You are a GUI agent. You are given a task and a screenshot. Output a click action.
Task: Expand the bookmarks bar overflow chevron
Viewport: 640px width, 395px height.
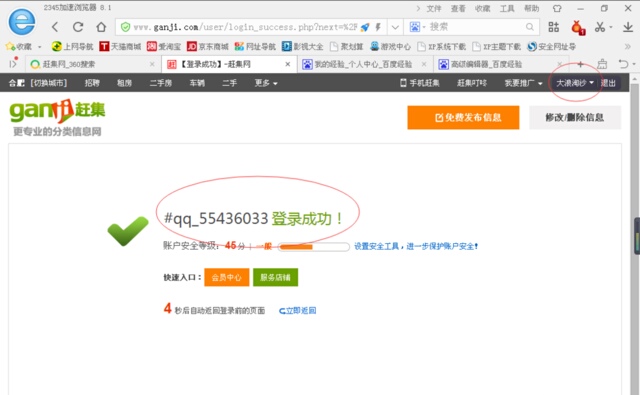pos(627,47)
